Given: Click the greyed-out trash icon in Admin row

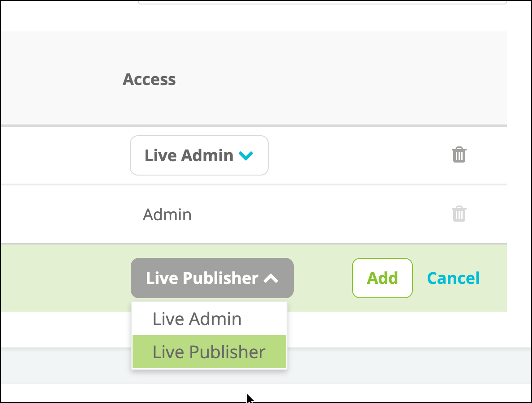Looking at the screenshot, I should (459, 214).
